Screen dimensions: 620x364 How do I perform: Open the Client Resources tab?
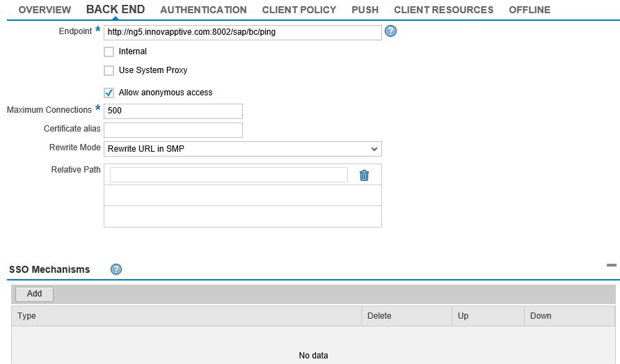point(443,10)
